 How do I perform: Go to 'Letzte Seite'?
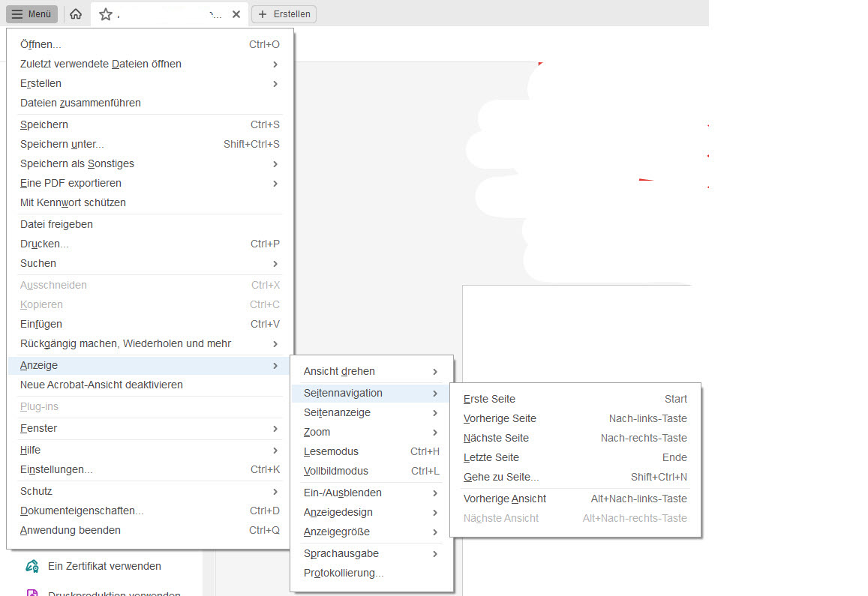tap(575, 457)
